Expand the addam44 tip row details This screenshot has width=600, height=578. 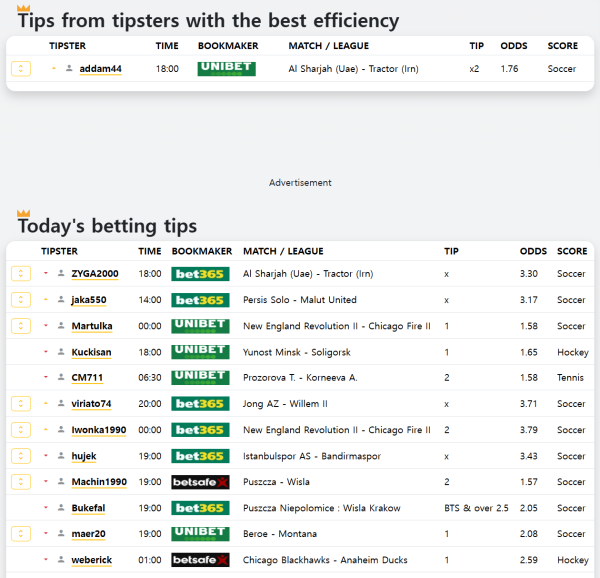21,69
